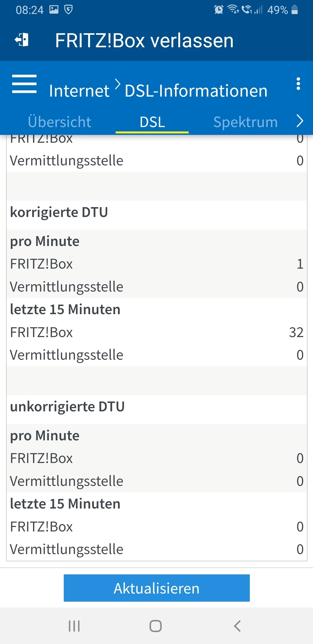Tap the alarm clock status icon
The image size is (313, 644).
(x=219, y=10)
